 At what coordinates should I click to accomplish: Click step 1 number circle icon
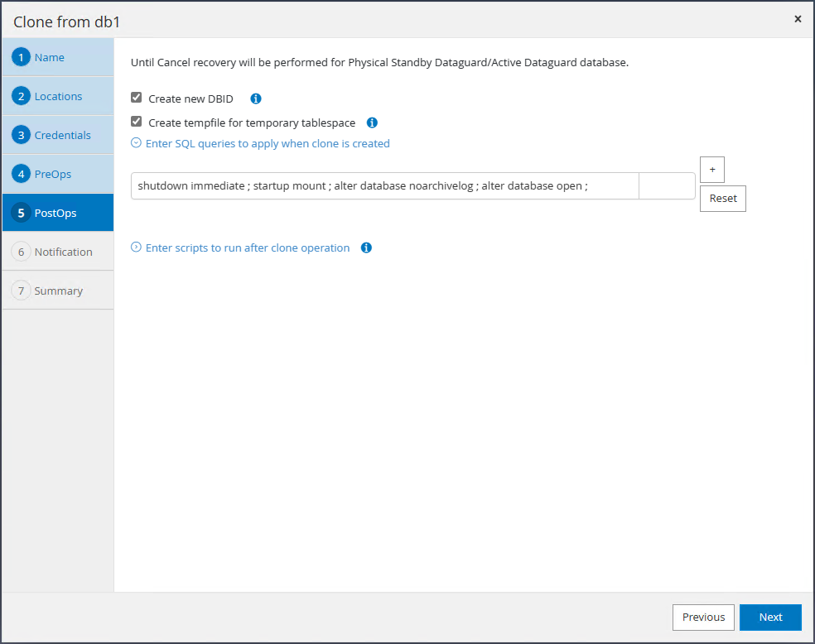click(21, 57)
